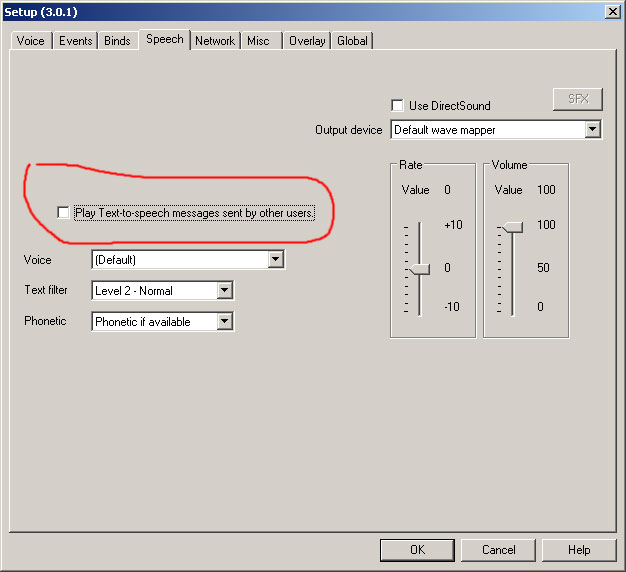Screen dimensions: 626x572
Task: Open the Phonetic dropdown menu
Action: [225, 322]
